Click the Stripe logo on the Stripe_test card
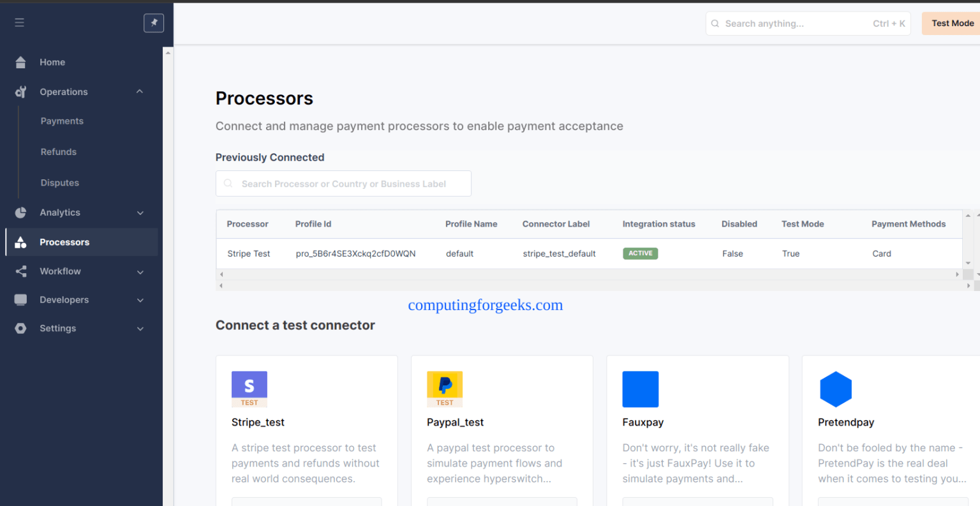This screenshot has height=506, width=980. coord(249,384)
